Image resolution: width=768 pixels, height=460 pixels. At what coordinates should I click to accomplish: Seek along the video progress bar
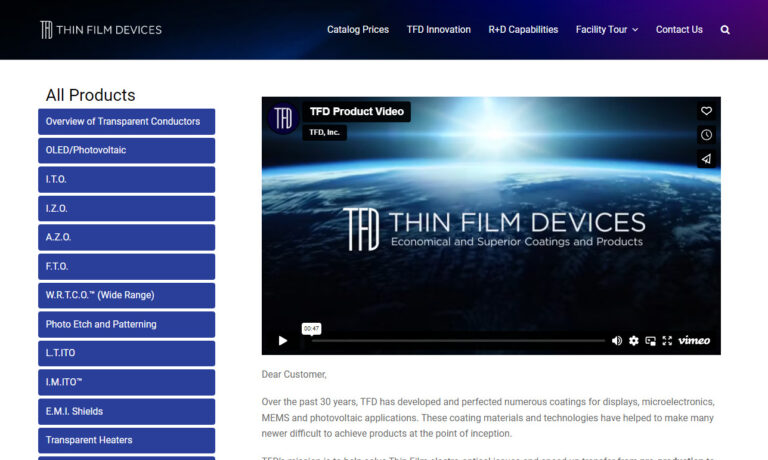(458, 340)
